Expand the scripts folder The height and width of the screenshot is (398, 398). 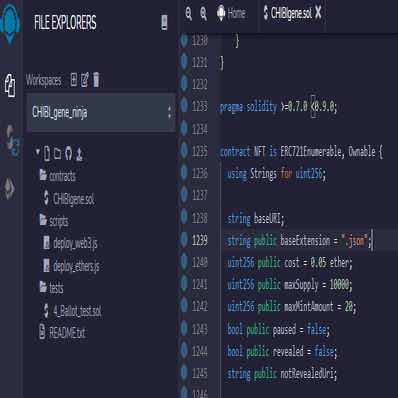point(54,221)
